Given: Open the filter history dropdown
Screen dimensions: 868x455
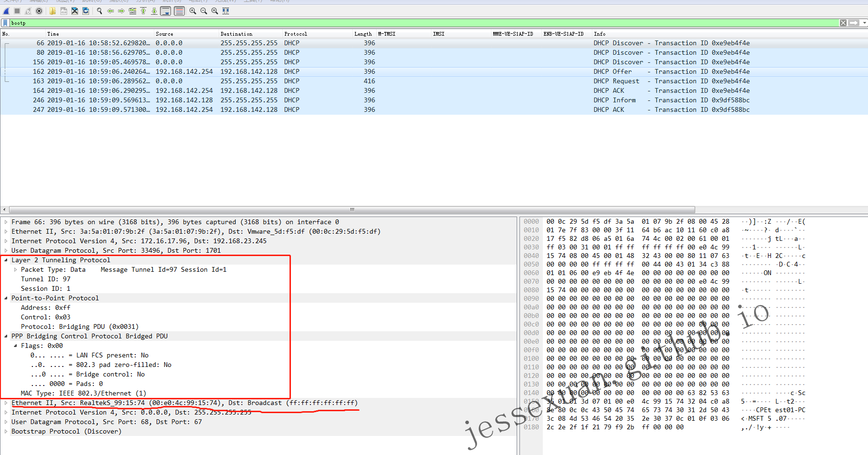Looking at the screenshot, I should pos(864,23).
